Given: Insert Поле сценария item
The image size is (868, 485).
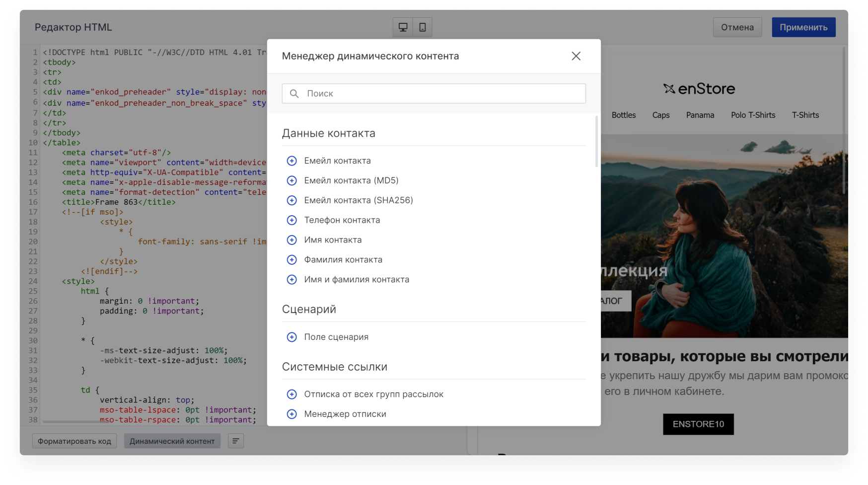Looking at the screenshot, I should (x=337, y=337).
